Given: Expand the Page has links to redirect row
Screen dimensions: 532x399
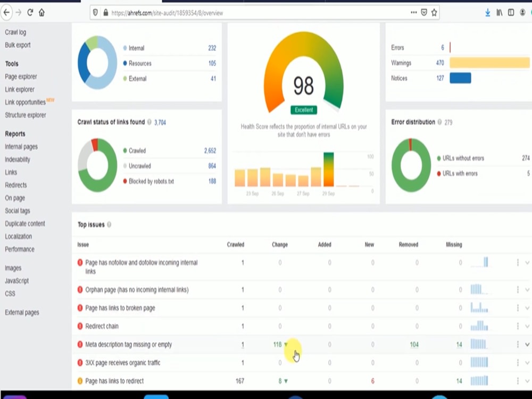Looking at the screenshot, I should pyautogui.click(x=527, y=381).
